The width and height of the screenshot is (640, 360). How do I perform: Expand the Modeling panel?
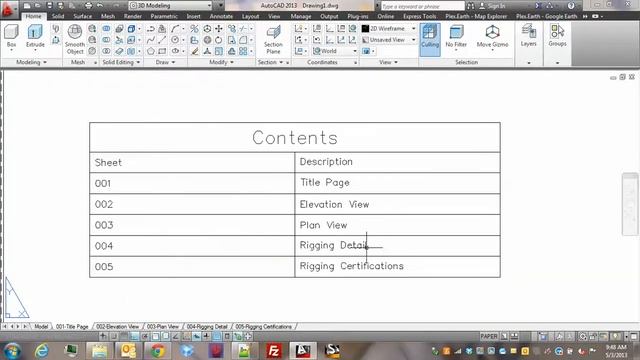coord(31,62)
